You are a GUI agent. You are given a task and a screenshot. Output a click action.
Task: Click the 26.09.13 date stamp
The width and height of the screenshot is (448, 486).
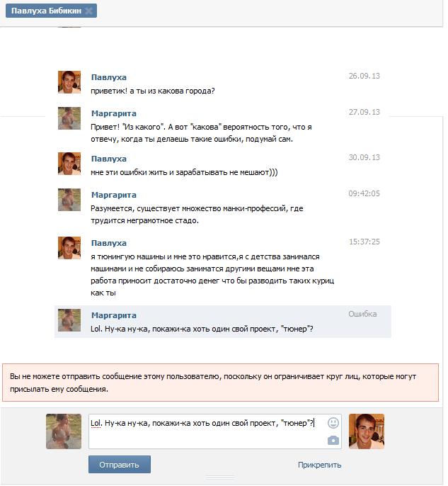(364, 76)
